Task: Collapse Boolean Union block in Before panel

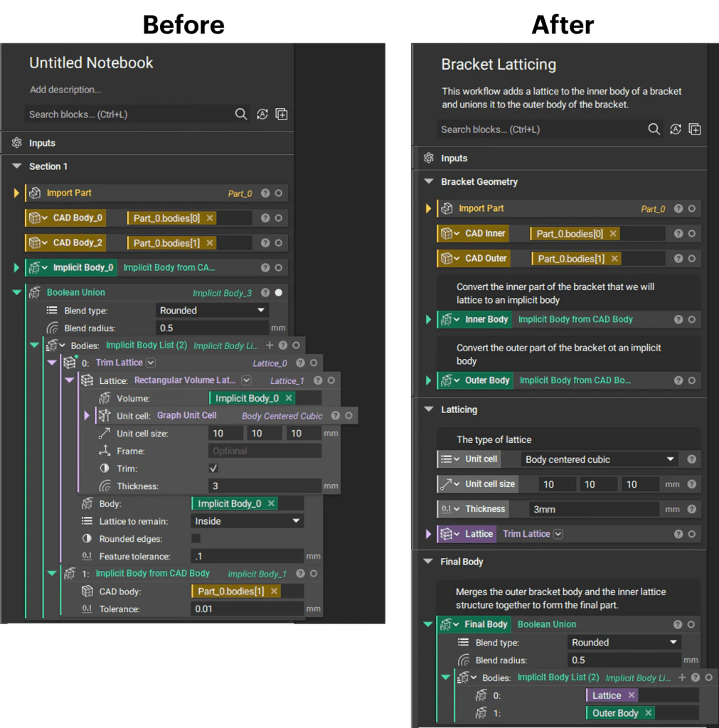Action: pyautogui.click(x=17, y=292)
